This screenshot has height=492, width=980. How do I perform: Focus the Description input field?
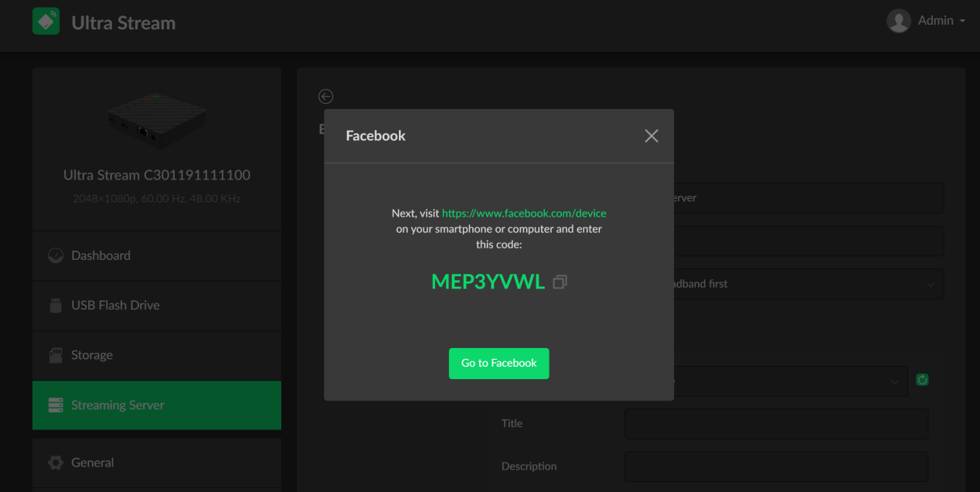click(776, 466)
